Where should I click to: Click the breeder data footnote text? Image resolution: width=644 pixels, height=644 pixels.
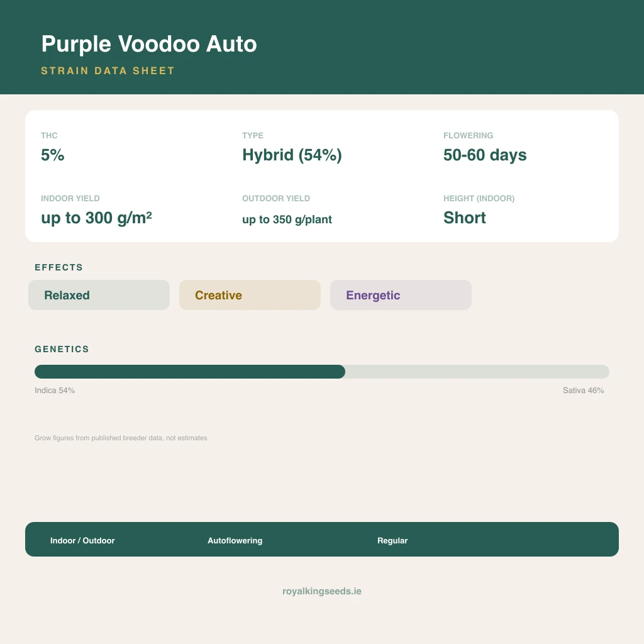(x=121, y=438)
